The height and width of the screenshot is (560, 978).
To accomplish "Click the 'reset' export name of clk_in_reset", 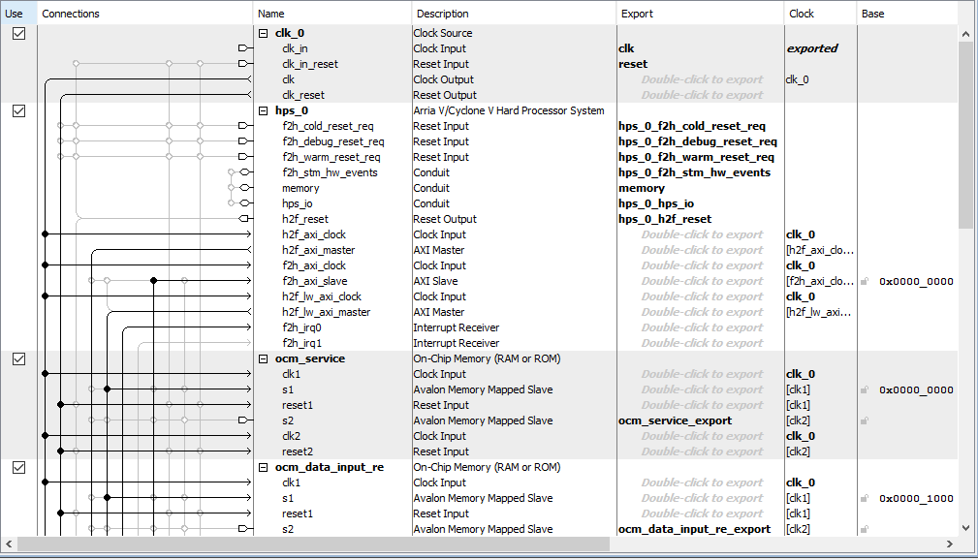I will (x=633, y=64).
